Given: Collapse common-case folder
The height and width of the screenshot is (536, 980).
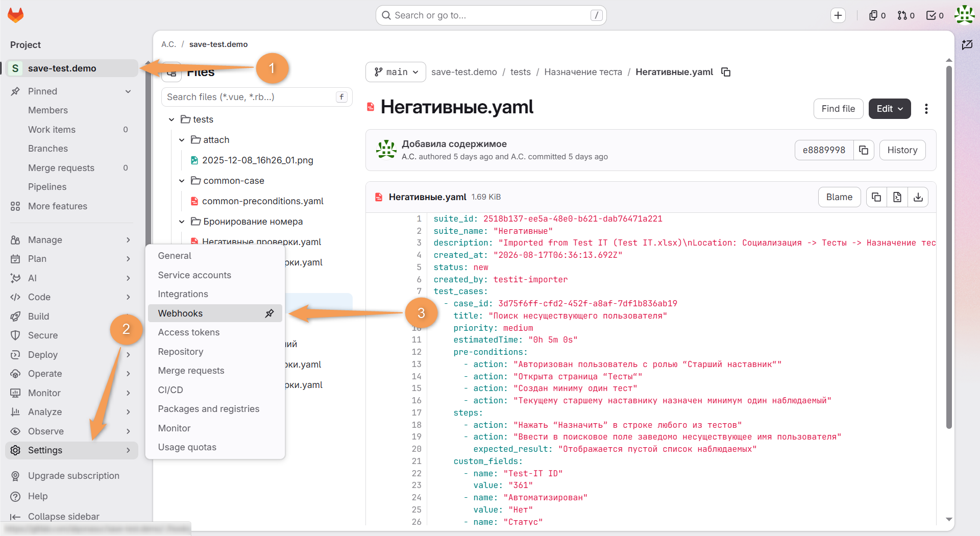Looking at the screenshot, I should tap(182, 181).
